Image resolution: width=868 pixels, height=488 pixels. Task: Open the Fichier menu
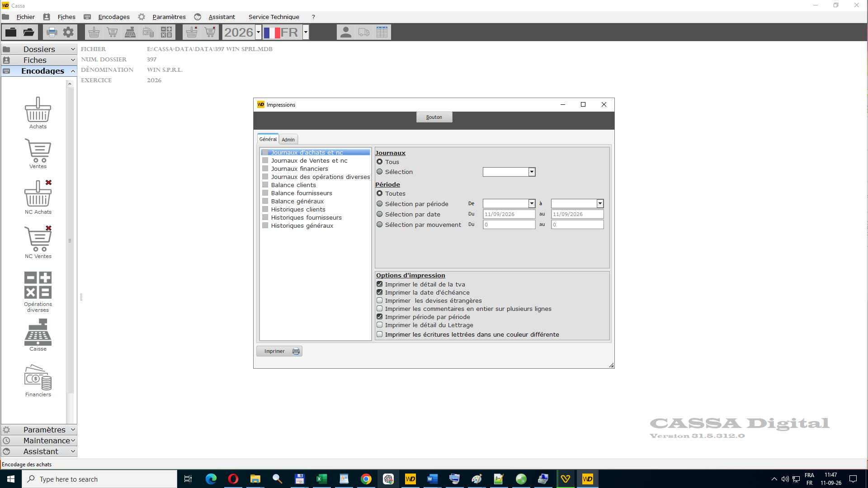(x=25, y=17)
